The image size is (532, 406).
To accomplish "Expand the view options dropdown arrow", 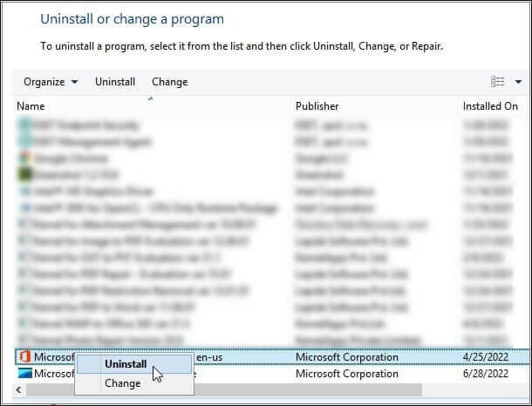I will 518,82.
